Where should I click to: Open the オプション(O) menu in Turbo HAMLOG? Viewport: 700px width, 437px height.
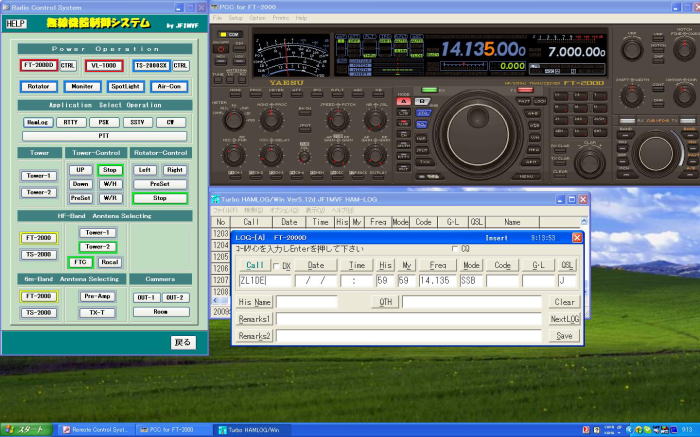tap(284, 210)
